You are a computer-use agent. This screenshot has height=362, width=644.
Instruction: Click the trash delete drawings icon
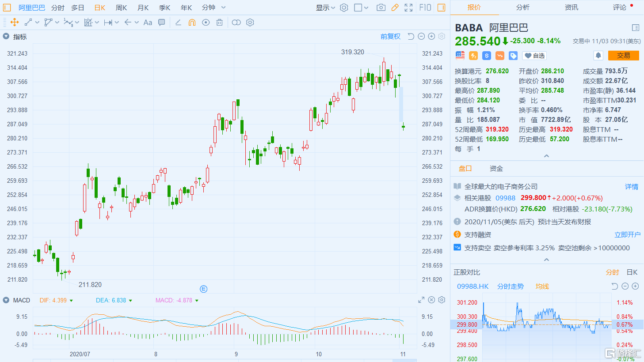[219, 23]
